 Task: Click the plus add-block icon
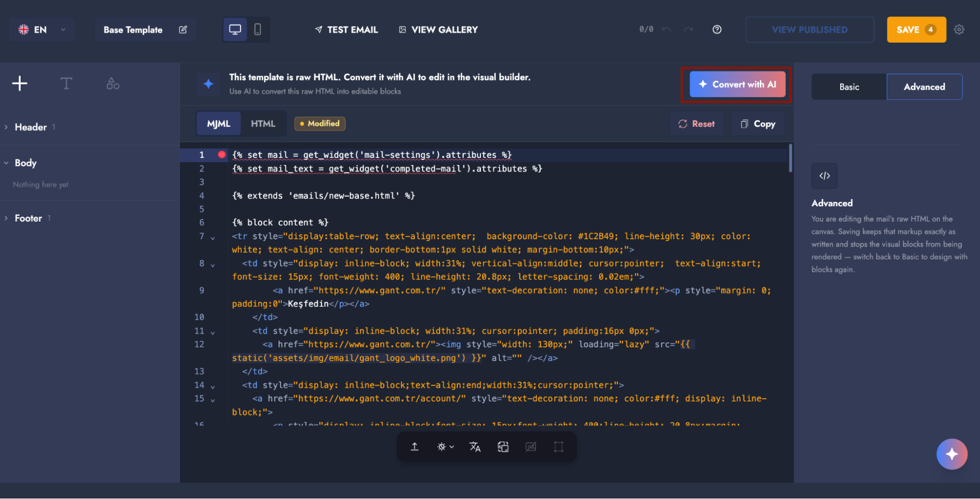pos(20,83)
